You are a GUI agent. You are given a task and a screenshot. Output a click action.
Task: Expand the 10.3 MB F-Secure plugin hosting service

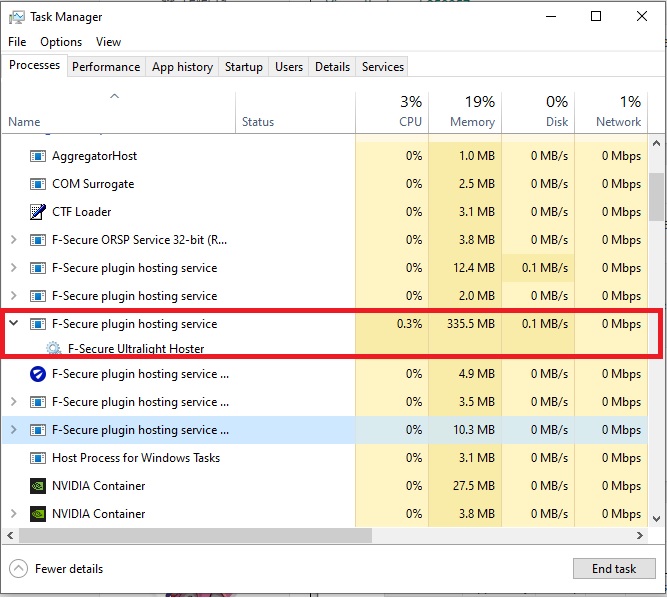click(14, 430)
